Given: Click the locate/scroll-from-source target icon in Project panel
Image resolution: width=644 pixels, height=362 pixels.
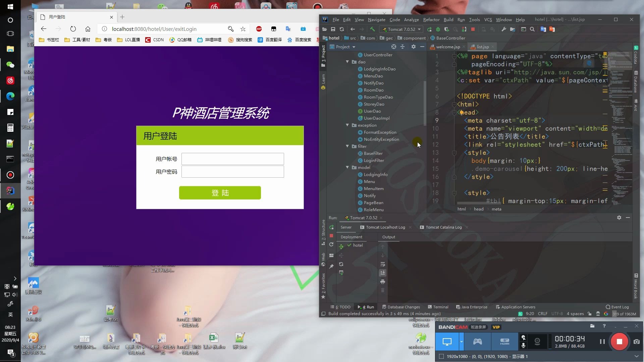Looking at the screenshot, I should (394, 47).
